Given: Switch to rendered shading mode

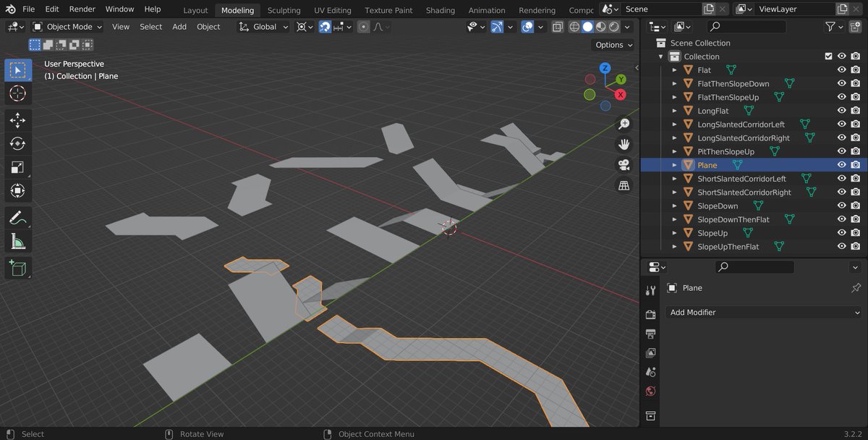Looking at the screenshot, I should coord(614,27).
